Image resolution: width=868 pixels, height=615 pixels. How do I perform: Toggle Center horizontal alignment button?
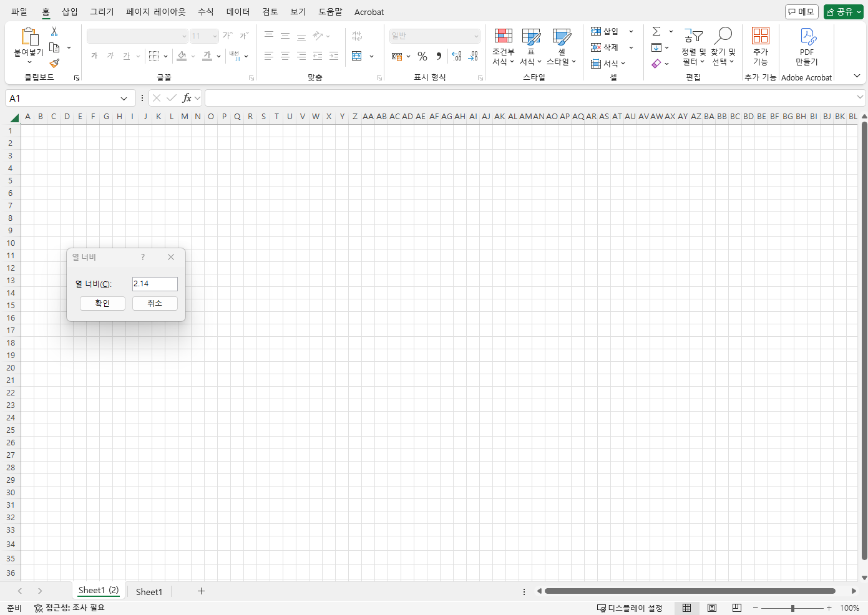pos(285,56)
